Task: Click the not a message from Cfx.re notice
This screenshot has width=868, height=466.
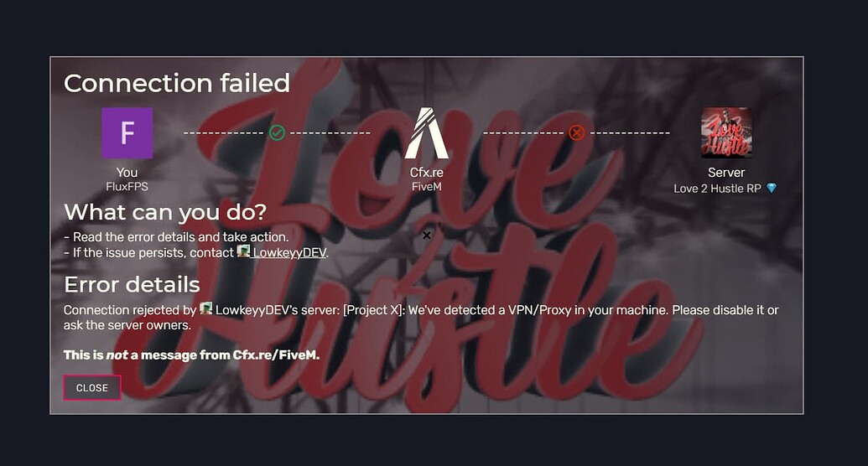Action: tap(191, 355)
